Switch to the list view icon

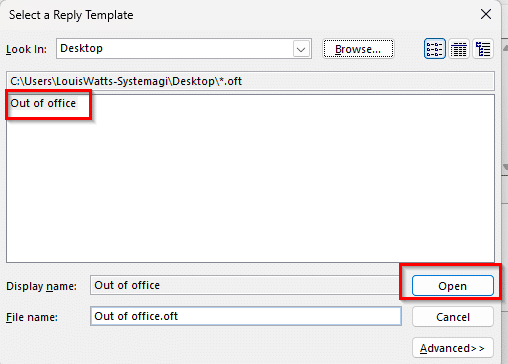[435, 49]
